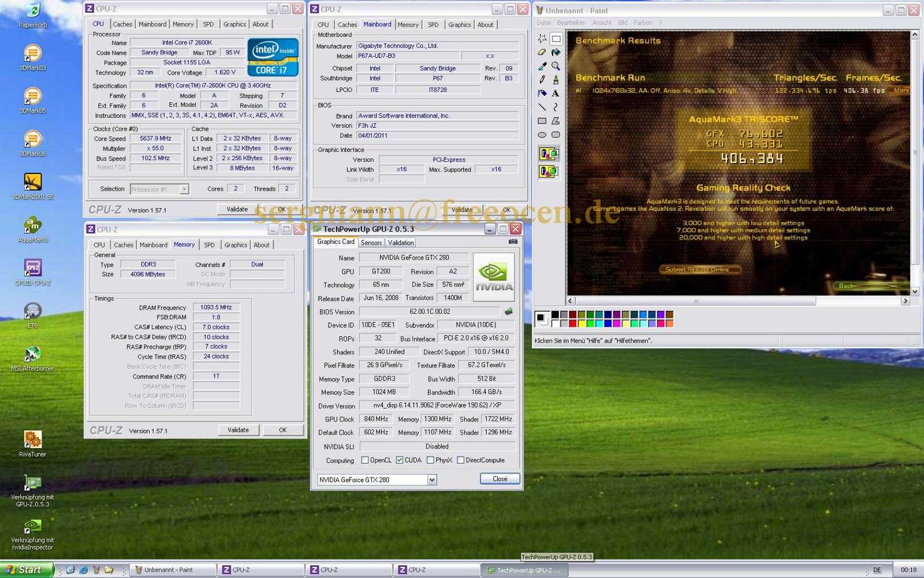Image resolution: width=924 pixels, height=578 pixels.
Task: Select the Pencil tool in Paint
Action: 542,80
